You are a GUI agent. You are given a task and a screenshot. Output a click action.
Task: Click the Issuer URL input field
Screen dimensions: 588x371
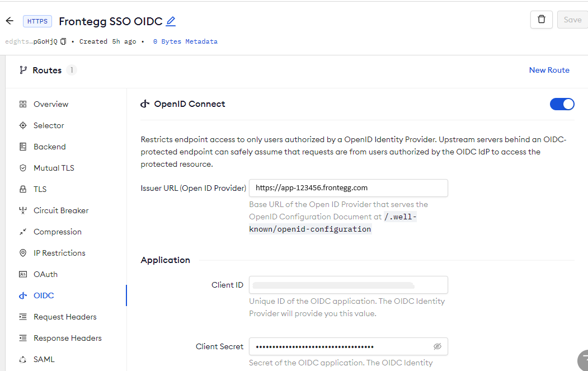pyautogui.click(x=348, y=187)
